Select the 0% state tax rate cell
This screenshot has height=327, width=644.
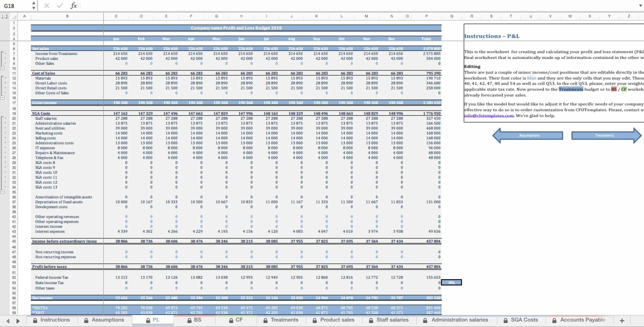point(451,283)
